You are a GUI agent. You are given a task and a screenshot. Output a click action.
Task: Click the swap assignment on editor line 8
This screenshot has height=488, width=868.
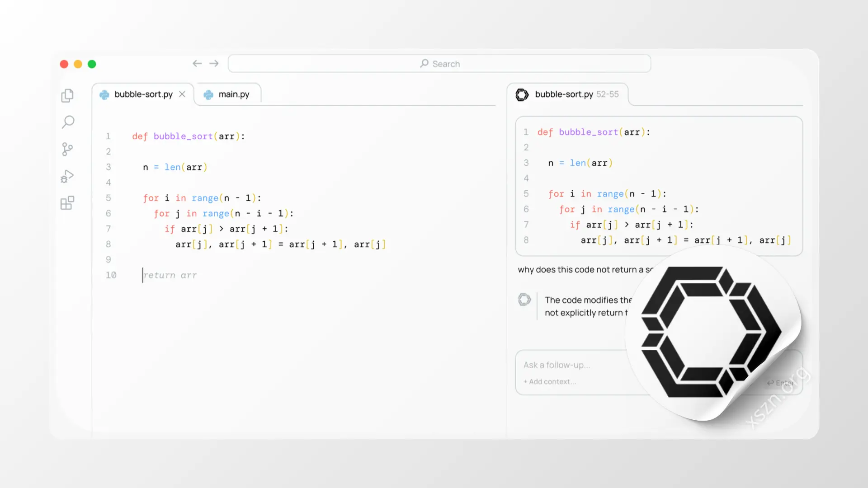[x=281, y=244]
